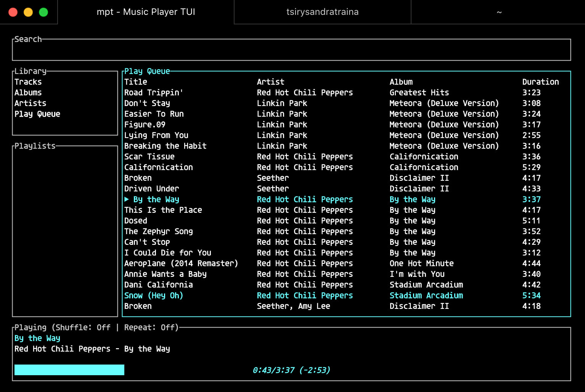Viewport: 585px width, 392px height.
Task: Pick Breaking the Habit by Linkin Park
Action: (346, 146)
